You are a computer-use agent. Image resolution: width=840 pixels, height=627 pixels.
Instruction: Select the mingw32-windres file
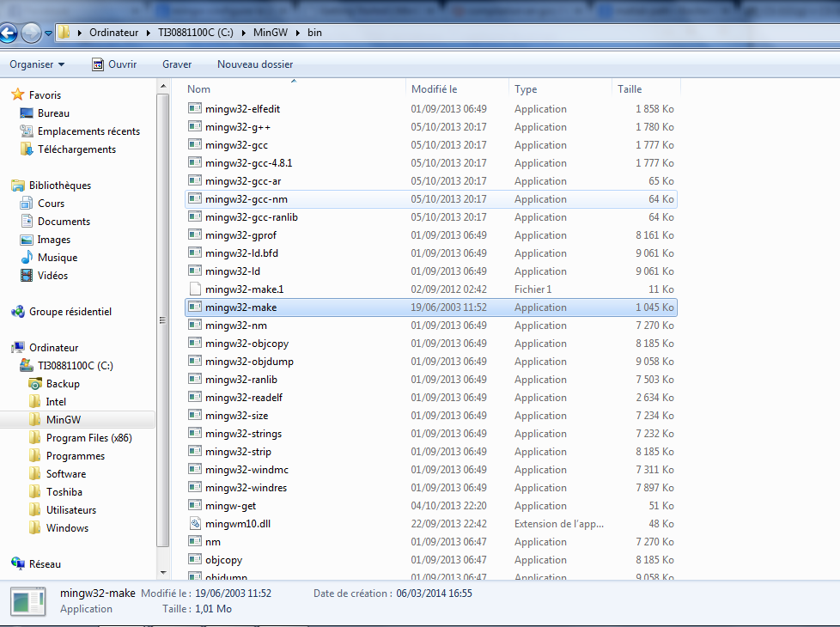[x=246, y=488]
